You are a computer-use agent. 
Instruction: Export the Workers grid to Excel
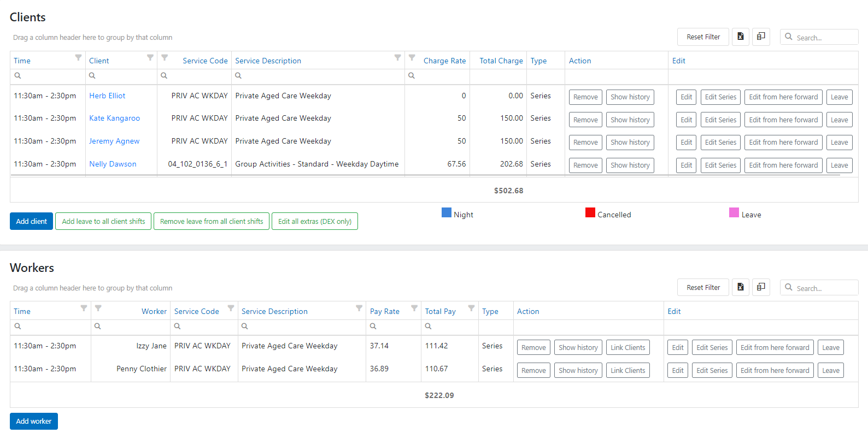[741, 287]
